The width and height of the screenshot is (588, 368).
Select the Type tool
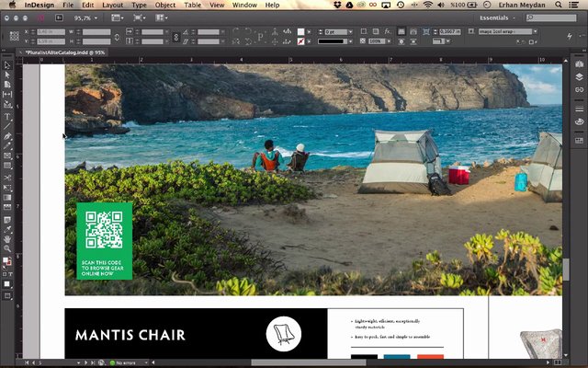[x=7, y=117]
